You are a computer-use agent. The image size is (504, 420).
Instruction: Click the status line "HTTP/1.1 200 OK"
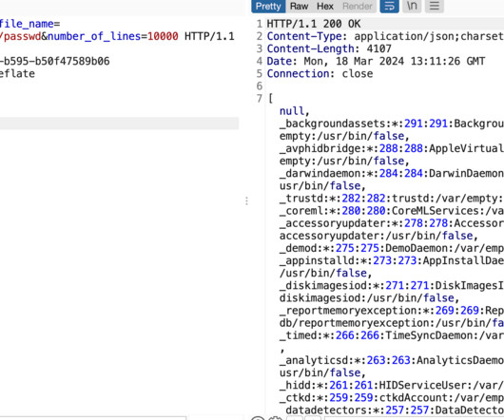(x=314, y=24)
